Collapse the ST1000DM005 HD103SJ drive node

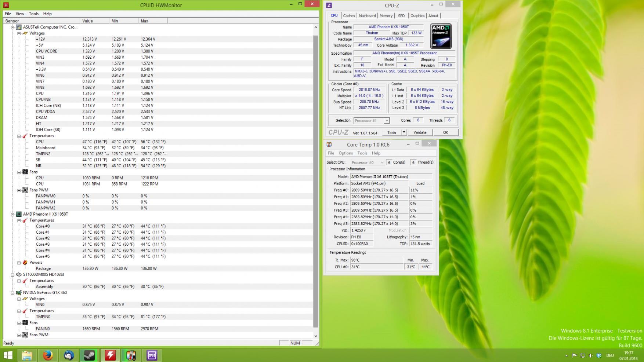coord(12,275)
